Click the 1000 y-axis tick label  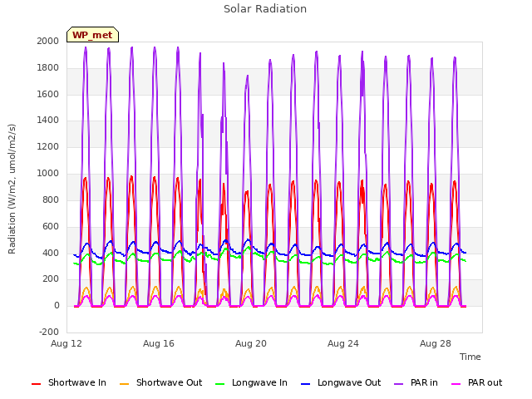click(x=48, y=173)
